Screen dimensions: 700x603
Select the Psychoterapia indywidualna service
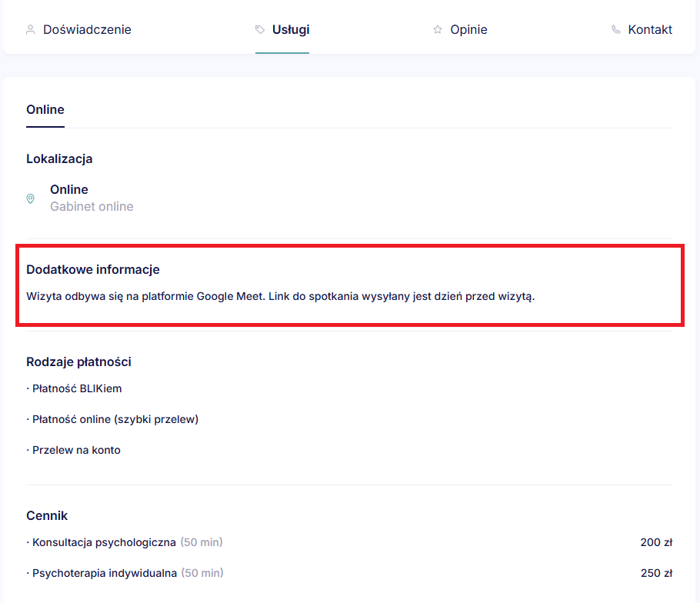pyautogui.click(x=105, y=573)
